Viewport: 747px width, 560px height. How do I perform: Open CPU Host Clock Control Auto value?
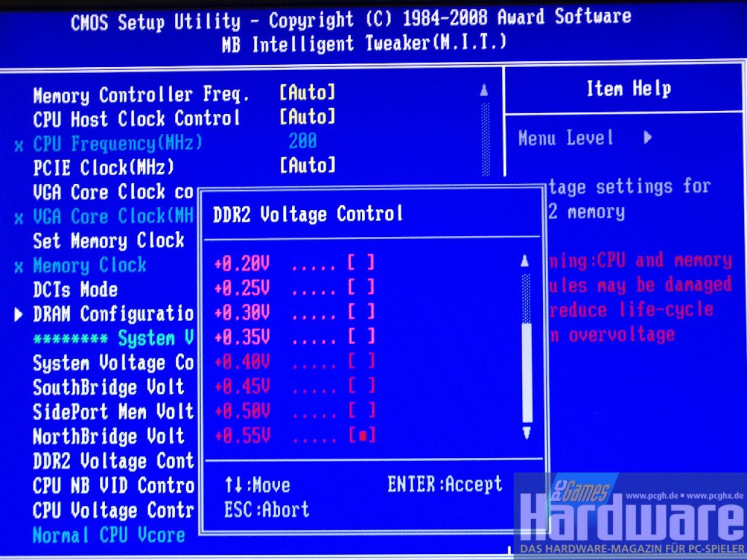308,117
